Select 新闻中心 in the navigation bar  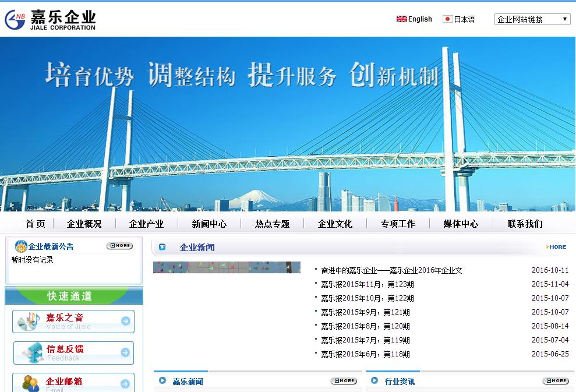pos(209,224)
